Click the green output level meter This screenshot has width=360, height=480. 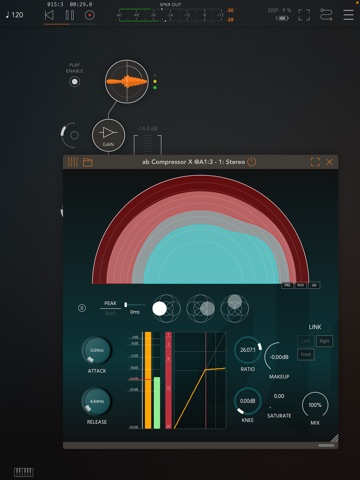157,403
